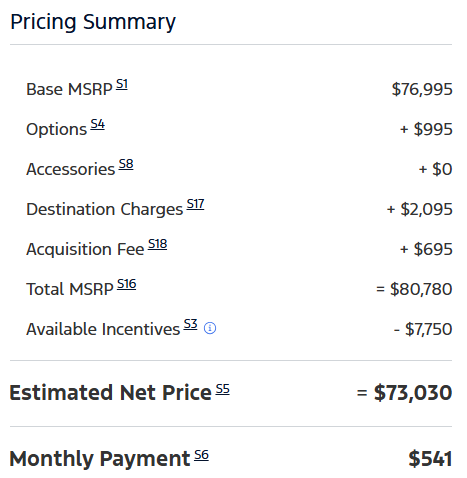Open footnote S1 next to Base MSRP
Image resolution: width=467 pixels, height=478 pixels.
pos(122,84)
